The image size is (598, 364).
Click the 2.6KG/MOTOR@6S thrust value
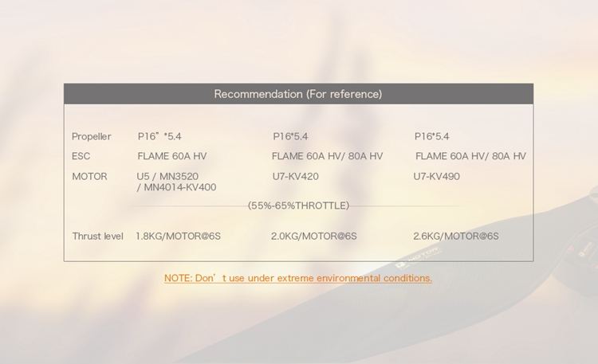pos(455,236)
